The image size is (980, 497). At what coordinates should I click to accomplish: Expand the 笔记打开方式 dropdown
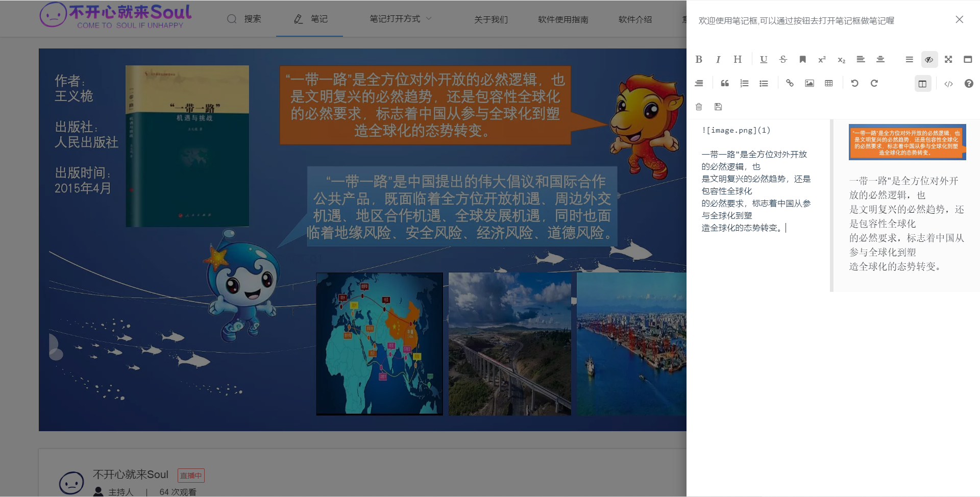click(x=401, y=19)
